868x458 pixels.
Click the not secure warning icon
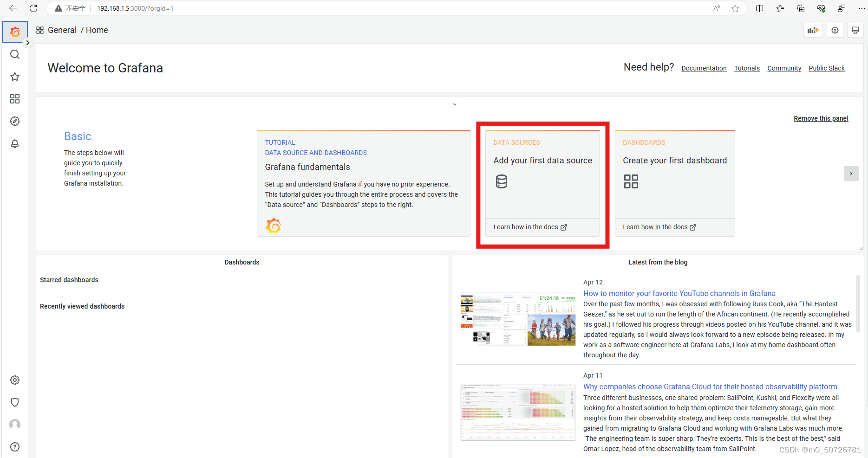coord(59,8)
